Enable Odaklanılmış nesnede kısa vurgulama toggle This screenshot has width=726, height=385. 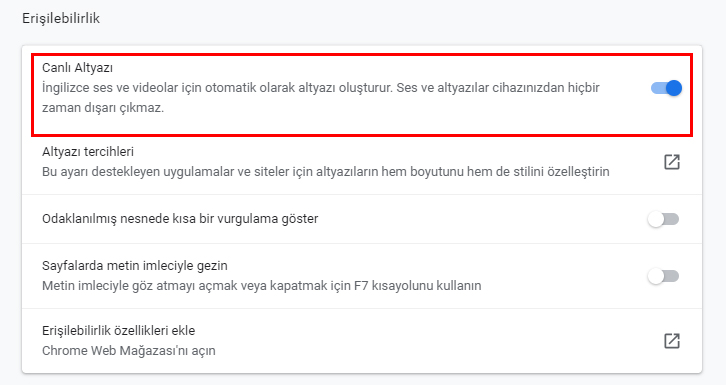pyautogui.click(x=663, y=219)
